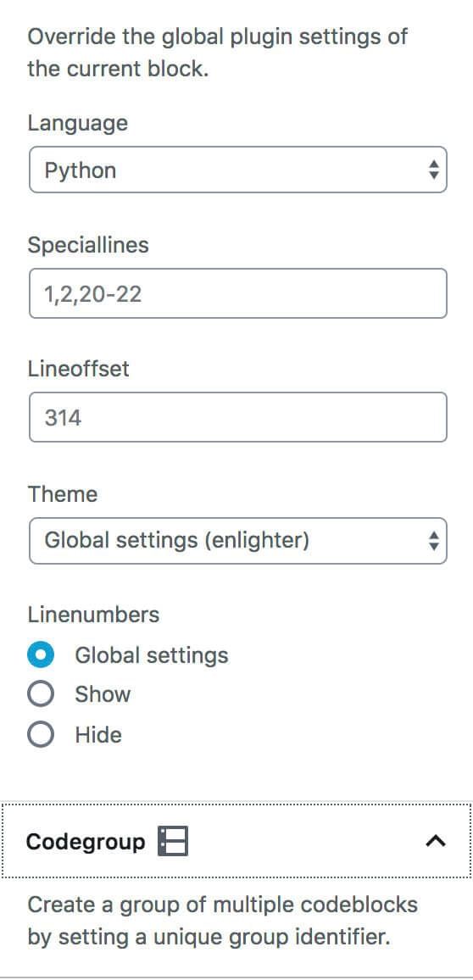Select the Global settings radio button
This screenshot has width=473, height=980.
tap(41, 655)
